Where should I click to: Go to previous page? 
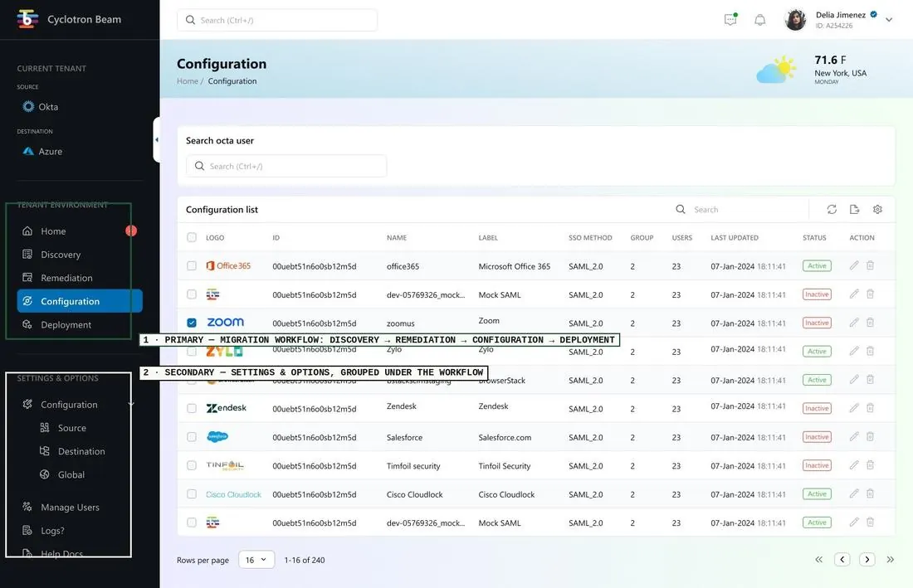pos(842,560)
